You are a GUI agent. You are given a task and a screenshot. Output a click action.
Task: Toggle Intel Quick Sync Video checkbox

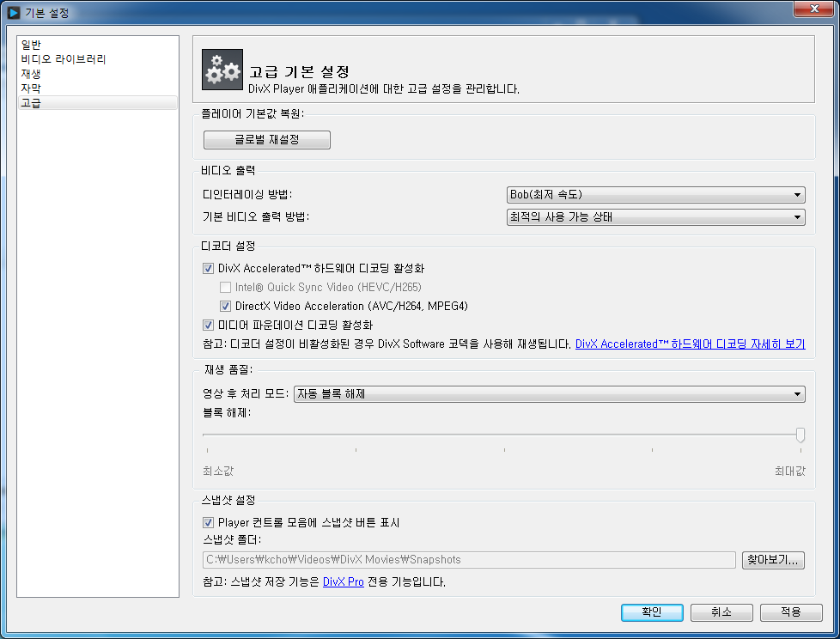(x=226, y=288)
